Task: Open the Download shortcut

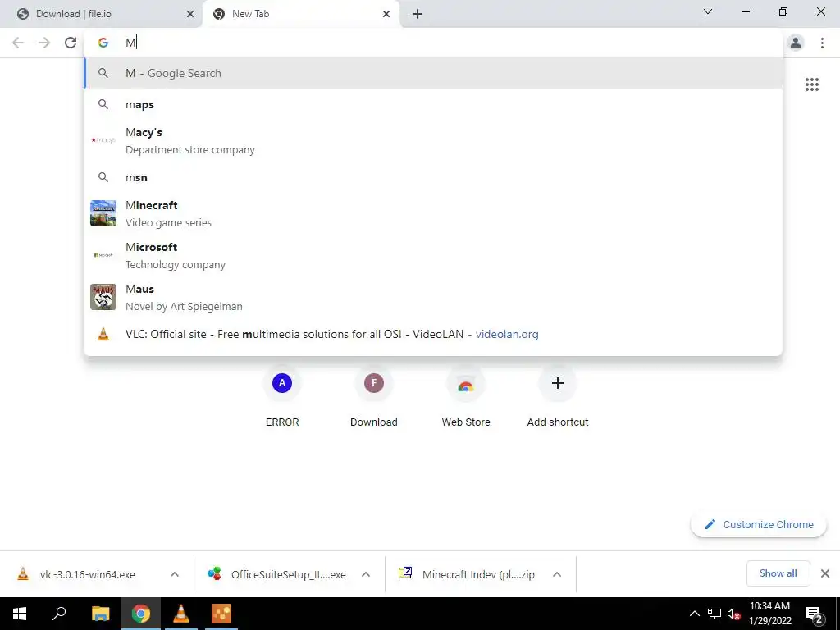Action: tap(374, 397)
